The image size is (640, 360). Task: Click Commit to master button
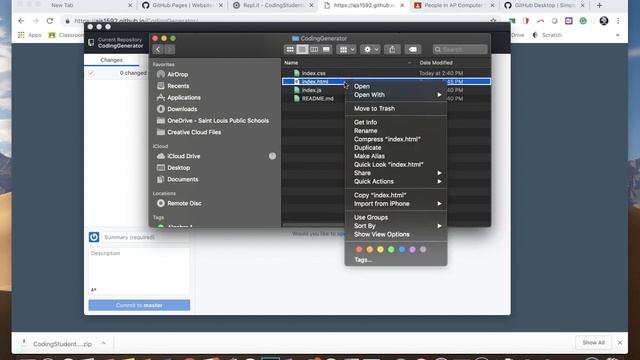pyautogui.click(x=139, y=305)
